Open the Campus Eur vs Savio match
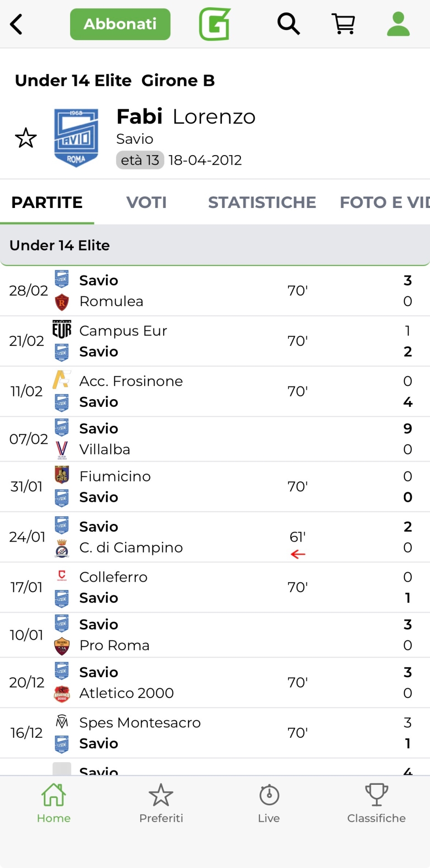 [x=215, y=341]
